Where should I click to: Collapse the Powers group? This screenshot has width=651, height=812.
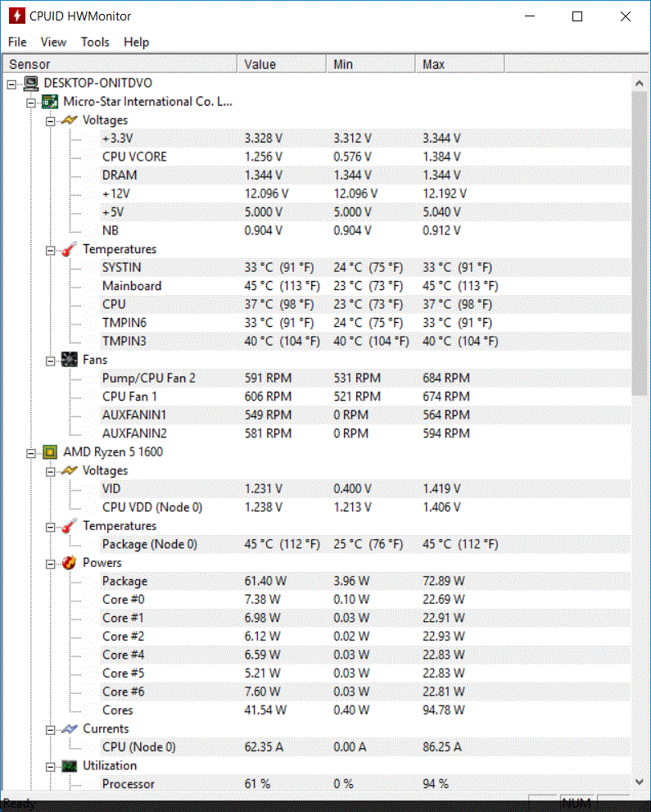point(50,564)
